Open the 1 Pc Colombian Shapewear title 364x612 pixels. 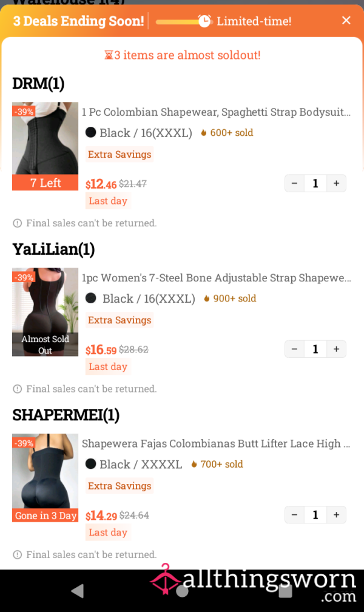click(x=216, y=112)
